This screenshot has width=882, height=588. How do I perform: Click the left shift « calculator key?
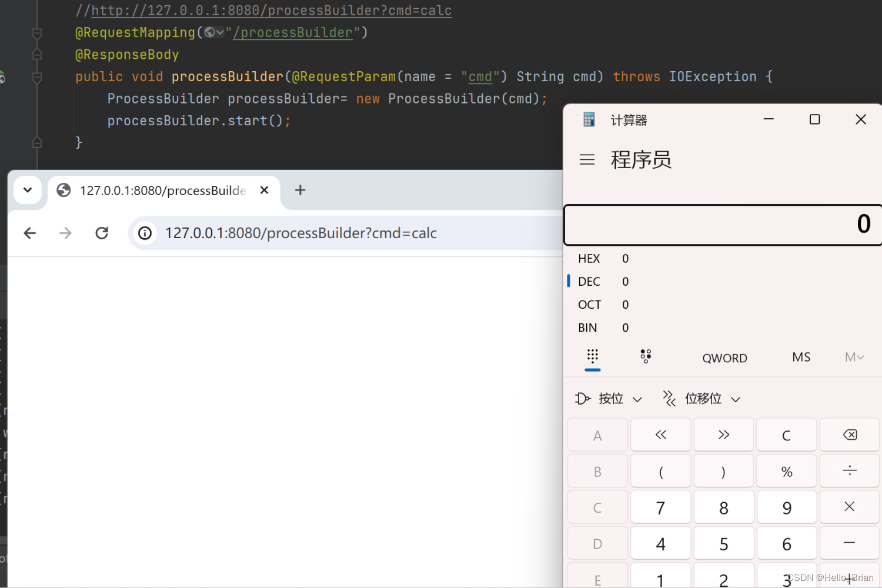coord(660,435)
